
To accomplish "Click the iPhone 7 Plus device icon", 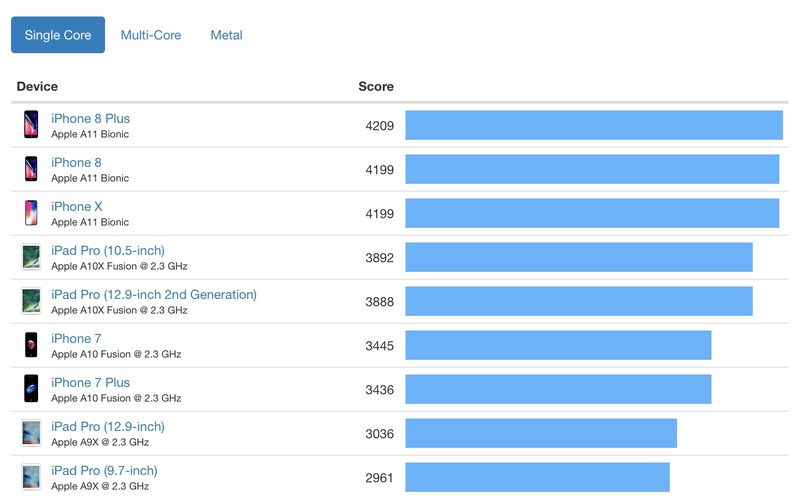I will [31, 388].
